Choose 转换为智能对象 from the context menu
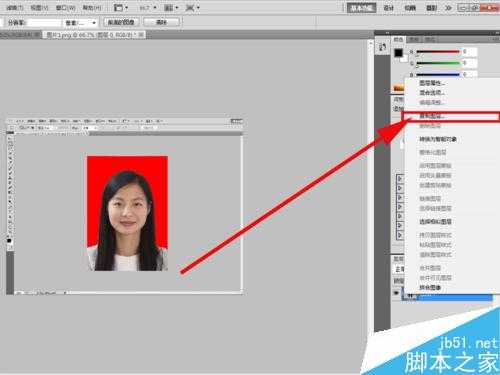 [x=438, y=139]
